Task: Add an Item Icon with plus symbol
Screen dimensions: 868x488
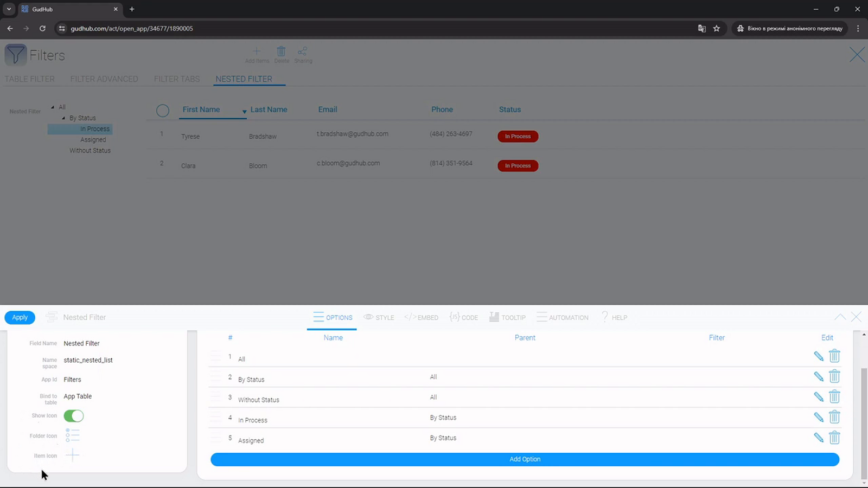Action: point(72,455)
